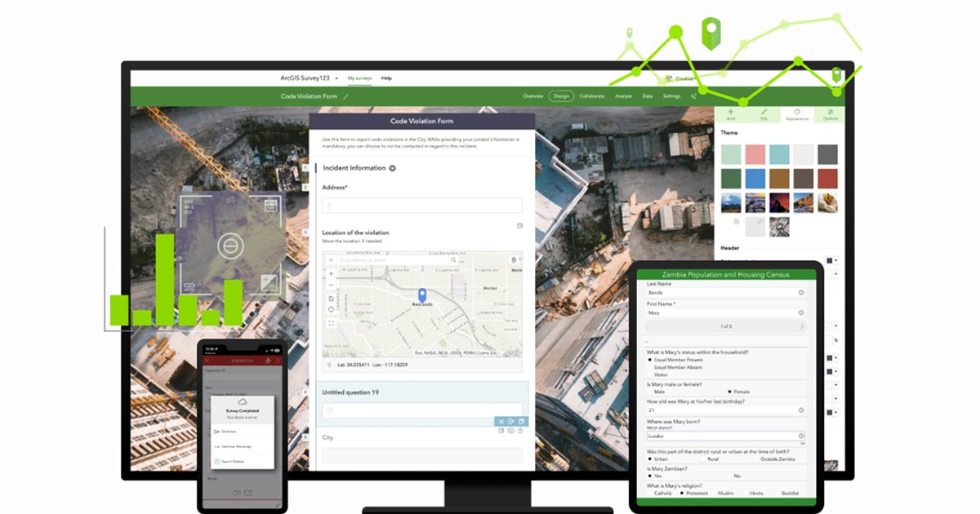Switch to the Appearance panel tab
Image resolution: width=980 pixels, height=514 pixels.
[797, 114]
